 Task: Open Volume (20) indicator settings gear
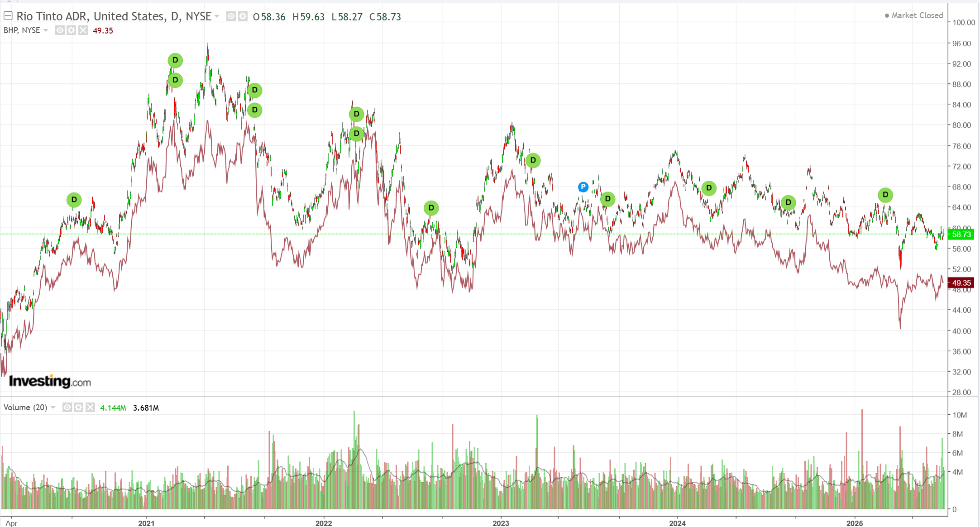(79, 407)
